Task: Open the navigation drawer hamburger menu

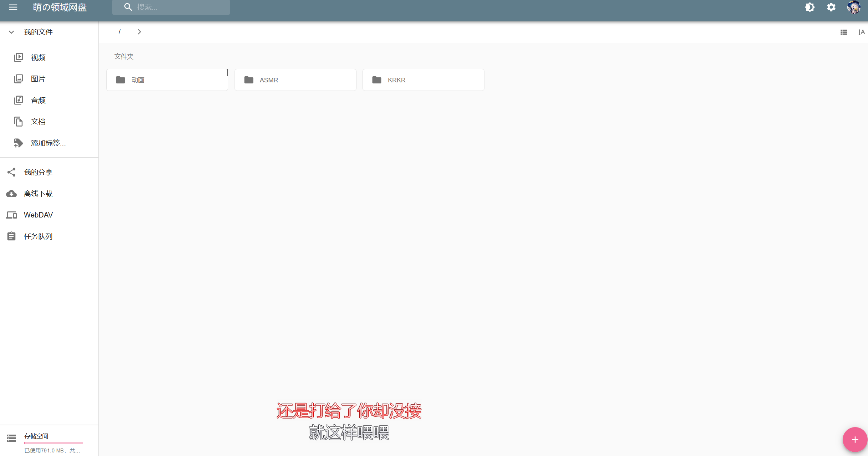Action: tap(13, 7)
